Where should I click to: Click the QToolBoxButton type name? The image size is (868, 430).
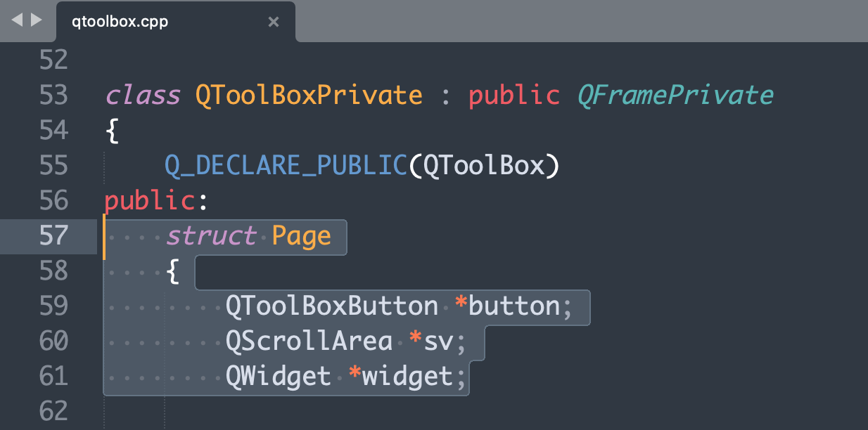331,306
